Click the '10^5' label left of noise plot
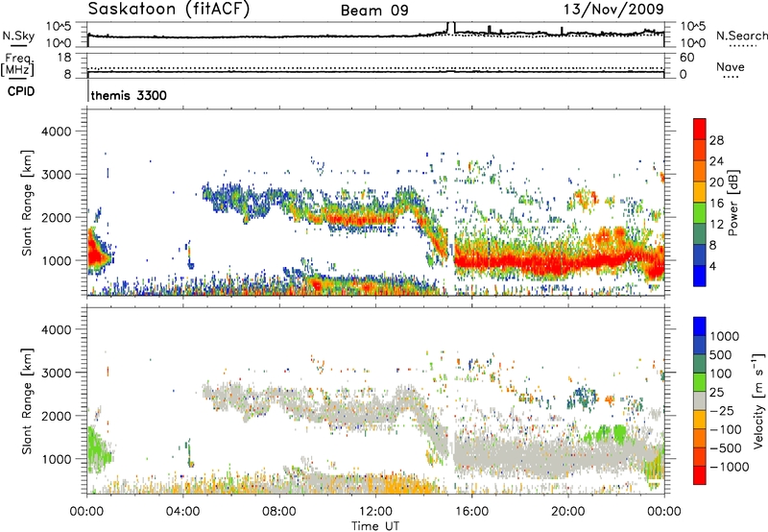 tap(59, 27)
